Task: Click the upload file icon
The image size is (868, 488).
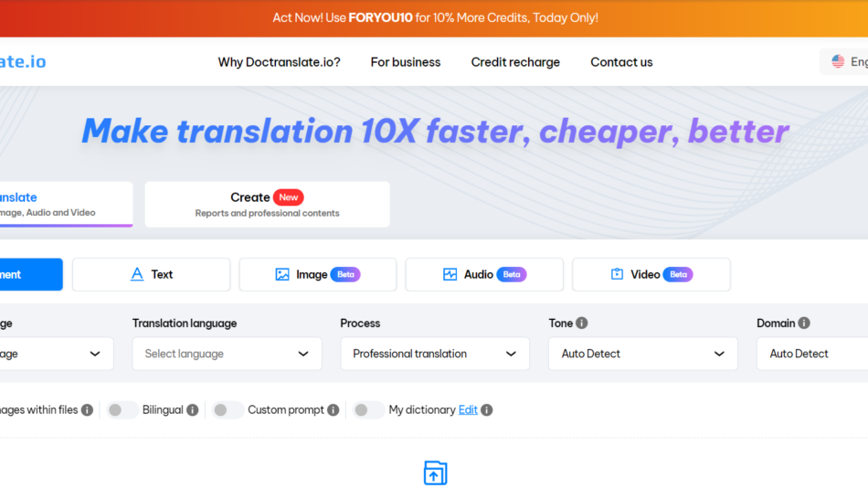Action: tap(435, 473)
